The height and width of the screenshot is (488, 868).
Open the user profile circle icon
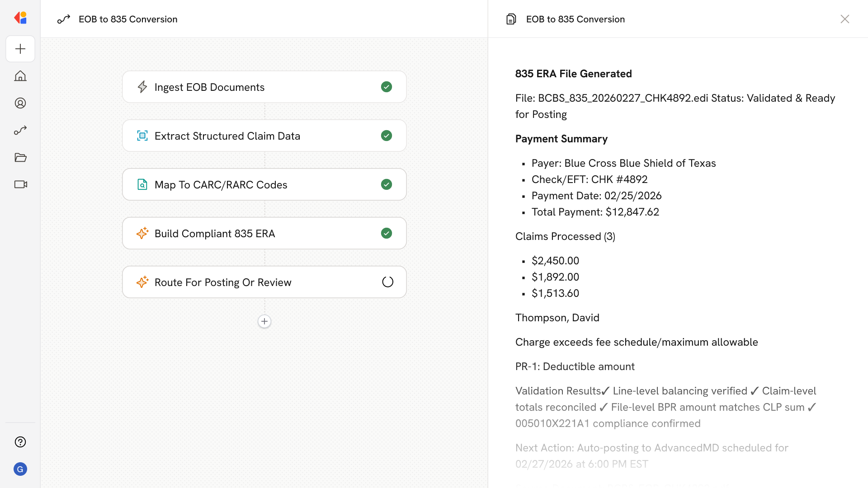(20, 103)
